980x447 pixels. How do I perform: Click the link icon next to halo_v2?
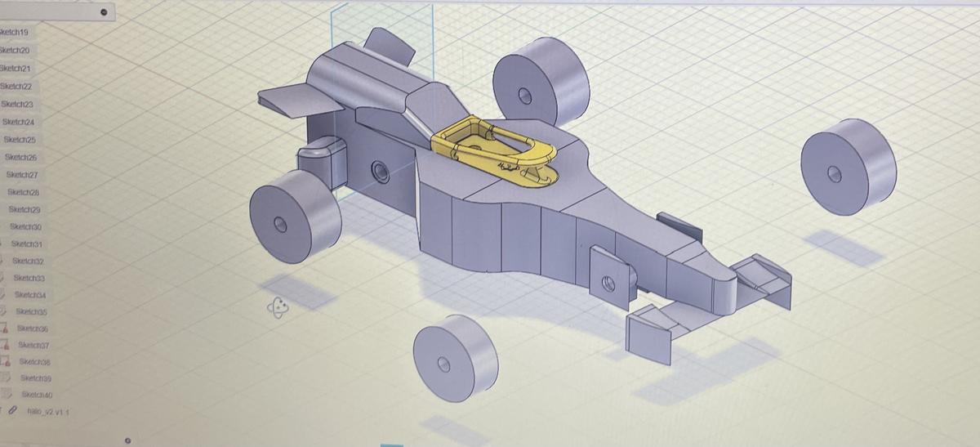click(x=12, y=411)
